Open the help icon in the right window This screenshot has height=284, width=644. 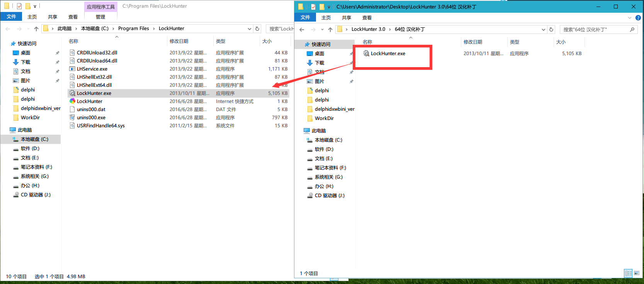click(x=638, y=18)
